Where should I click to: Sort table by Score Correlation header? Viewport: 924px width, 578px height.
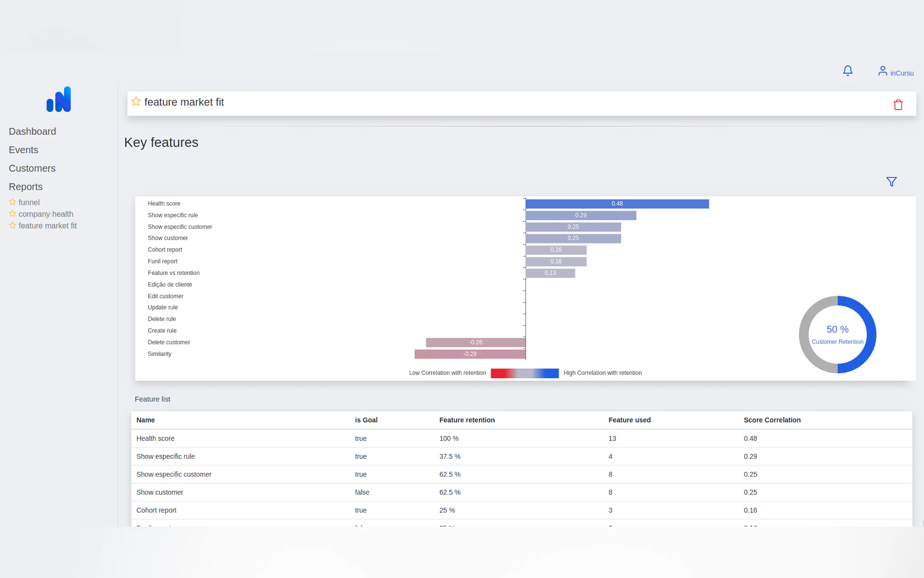(x=772, y=420)
